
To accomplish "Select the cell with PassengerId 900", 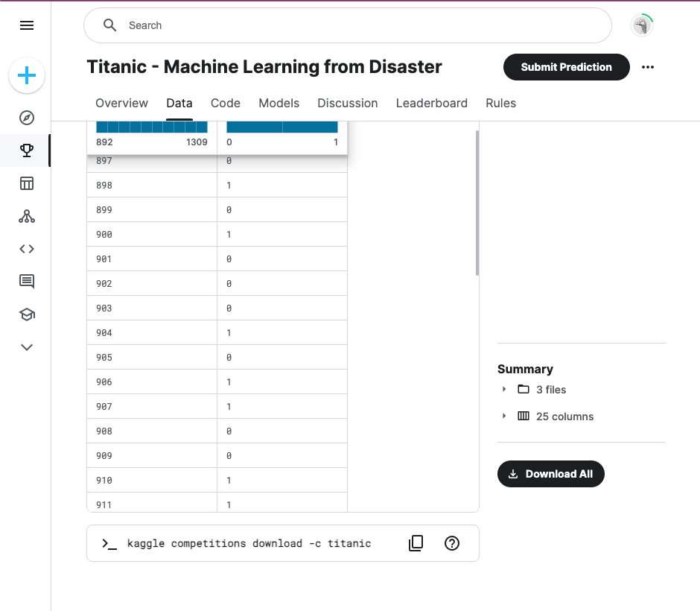I will (152, 234).
